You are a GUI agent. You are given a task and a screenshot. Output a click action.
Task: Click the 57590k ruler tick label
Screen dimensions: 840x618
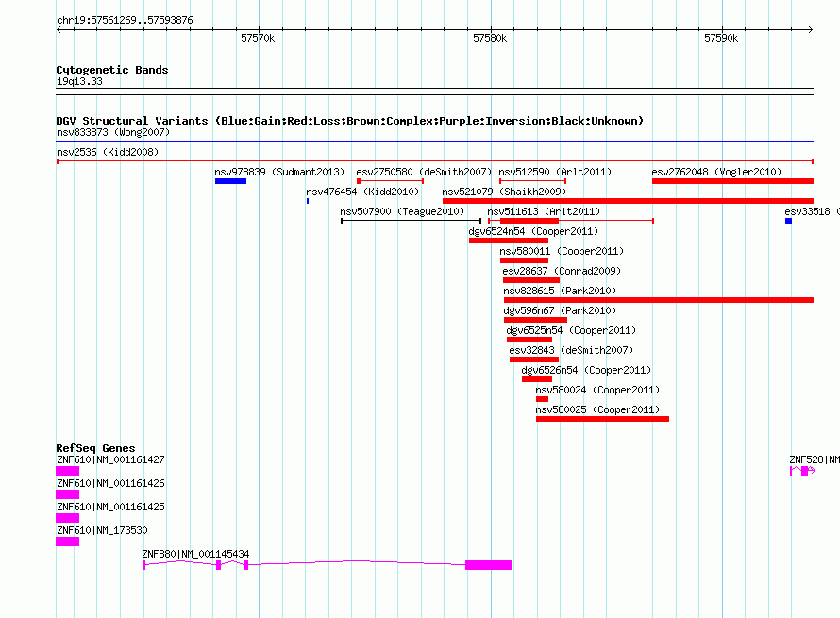[721, 38]
